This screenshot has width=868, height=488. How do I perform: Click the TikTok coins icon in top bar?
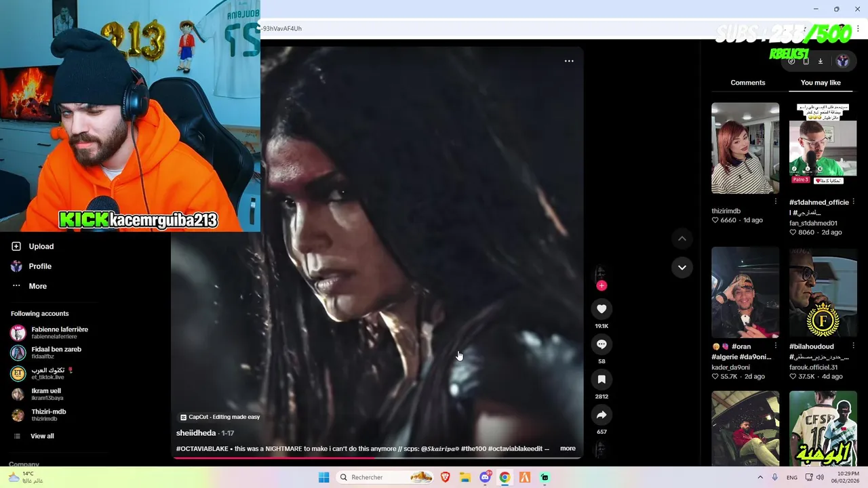click(791, 61)
